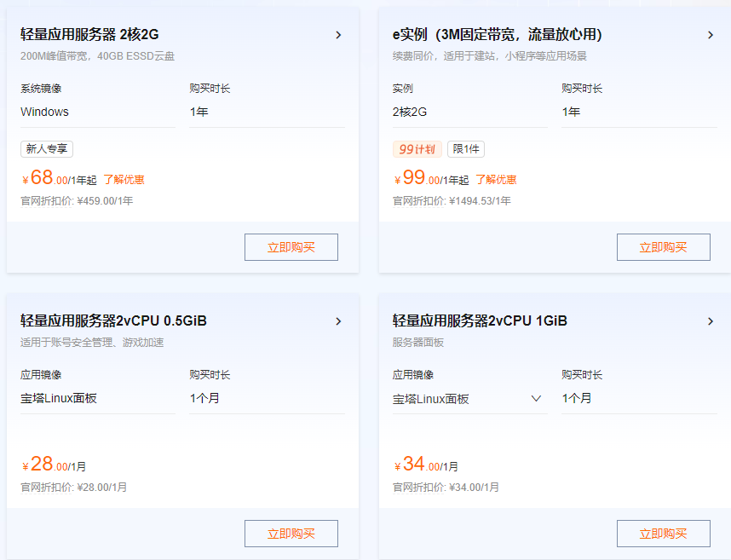
Task: Expand the e实例 card via right arrow
Action: pos(711,35)
